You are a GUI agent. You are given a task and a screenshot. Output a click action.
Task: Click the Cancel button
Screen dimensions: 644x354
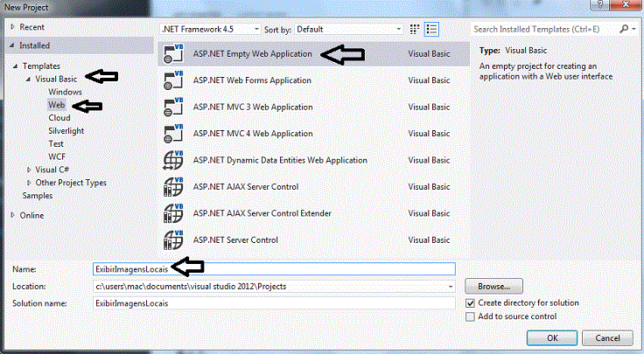click(607, 338)
